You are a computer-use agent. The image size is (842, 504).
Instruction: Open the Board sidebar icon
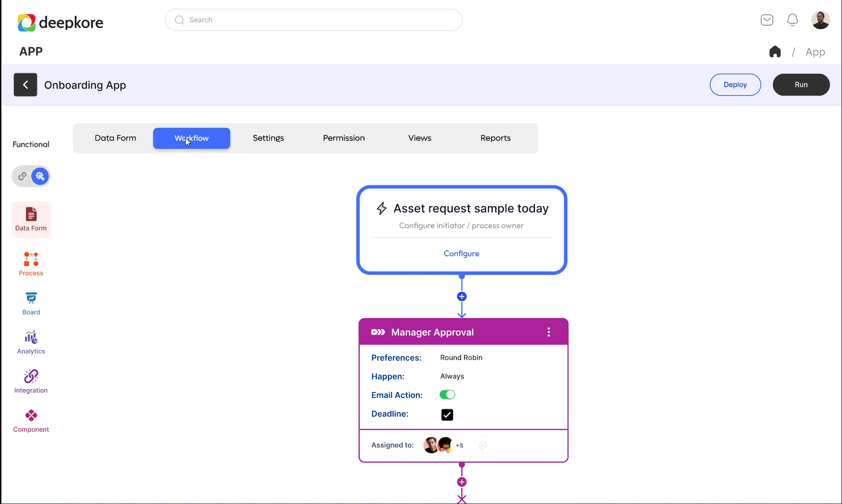[x=31, y=303]
